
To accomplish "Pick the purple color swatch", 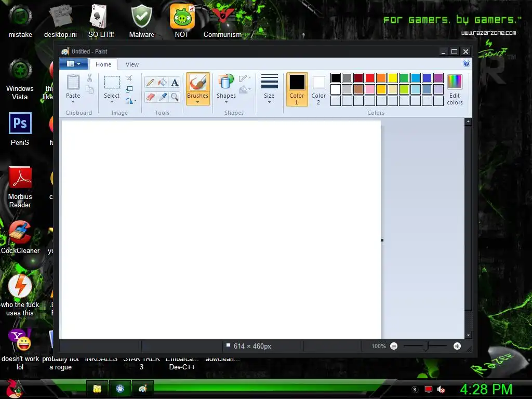I will pos(438,78).
